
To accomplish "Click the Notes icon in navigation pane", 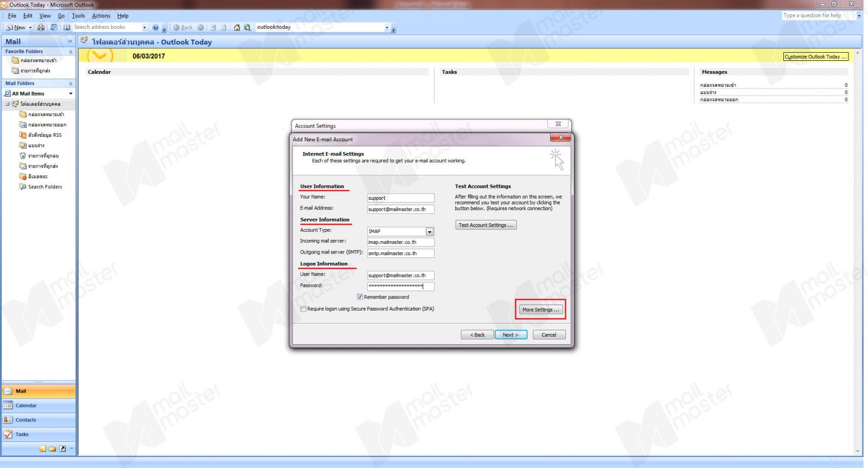I will (43, 448).
